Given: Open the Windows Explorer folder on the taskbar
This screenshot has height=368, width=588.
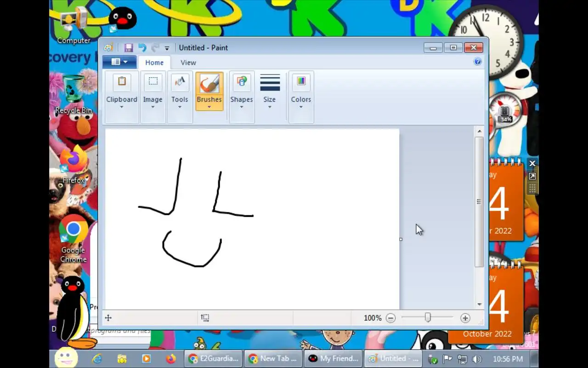Looking at the screenshot, I should (122, 359).
